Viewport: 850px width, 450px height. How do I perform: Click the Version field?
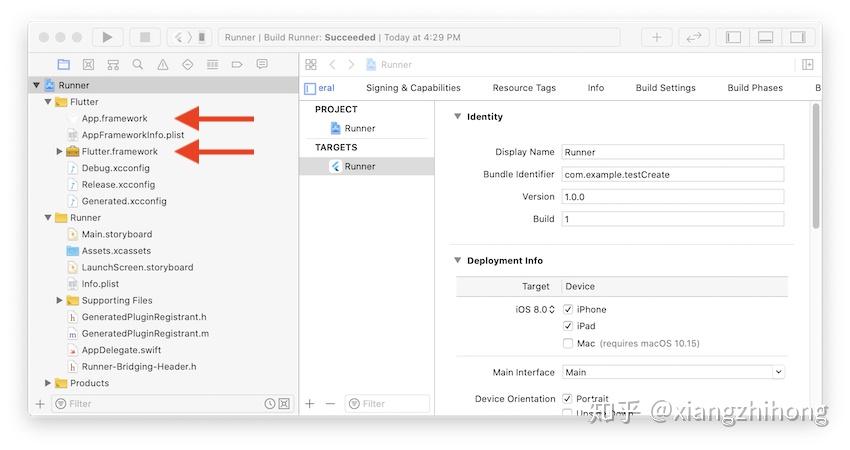tap(673, 197)
